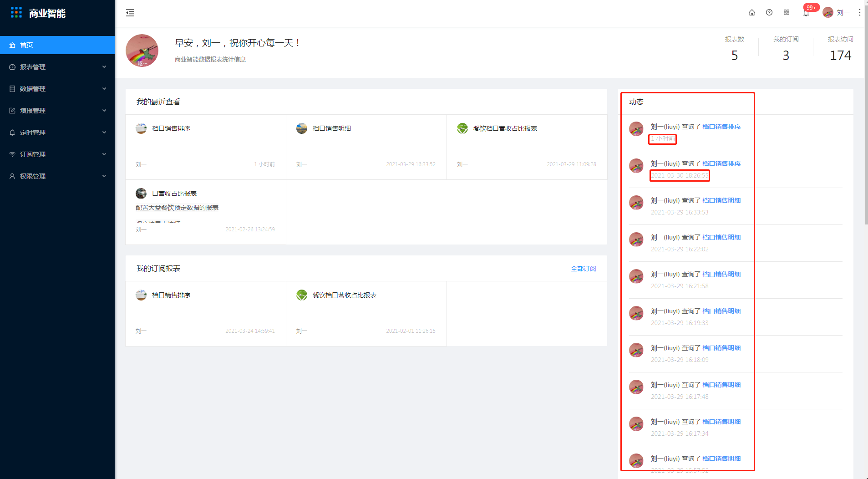The width and height of the screenshot is (868, 479).
Task: Click the large profile avatar beside greeting
Action: coord(142,51)
